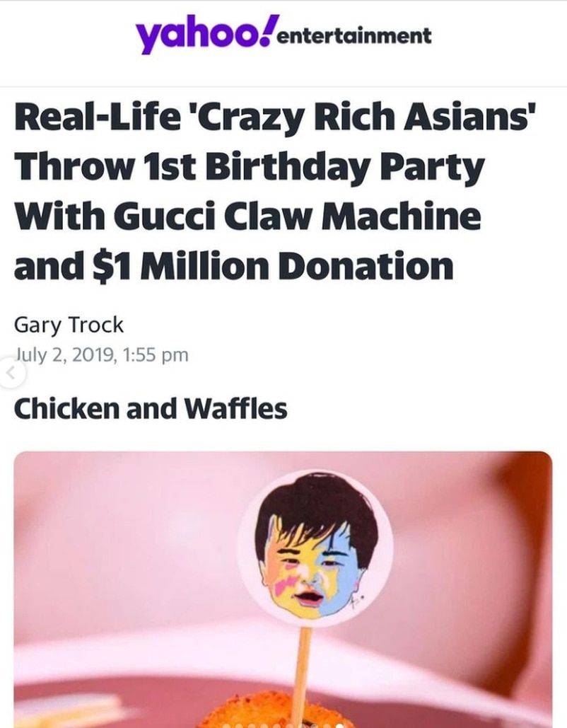567x728 pixels.
Task: Click the wooden skewer stick in photo
Action: click(305, 674)
